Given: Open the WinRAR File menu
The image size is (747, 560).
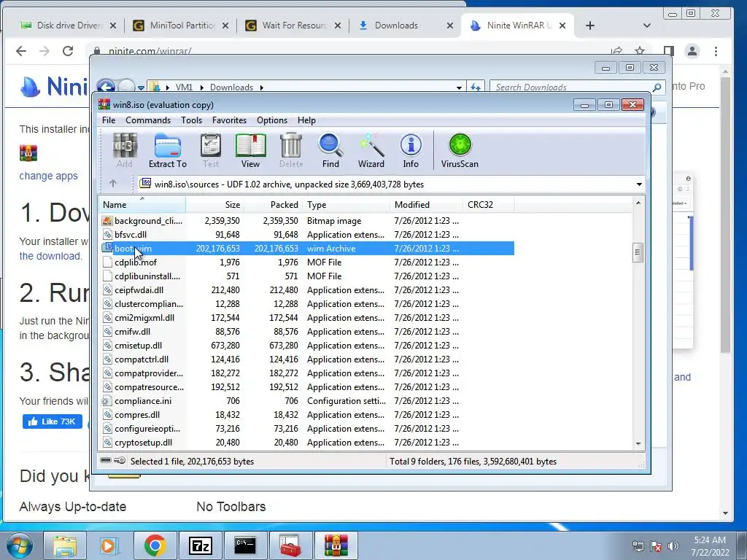Looking at the screenshot, I should [x=109, y=120].
